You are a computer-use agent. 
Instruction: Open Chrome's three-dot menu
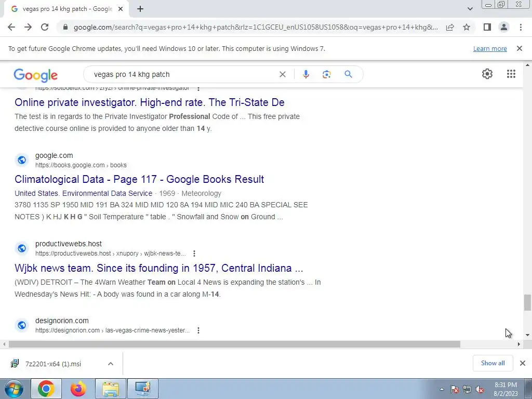521,27
